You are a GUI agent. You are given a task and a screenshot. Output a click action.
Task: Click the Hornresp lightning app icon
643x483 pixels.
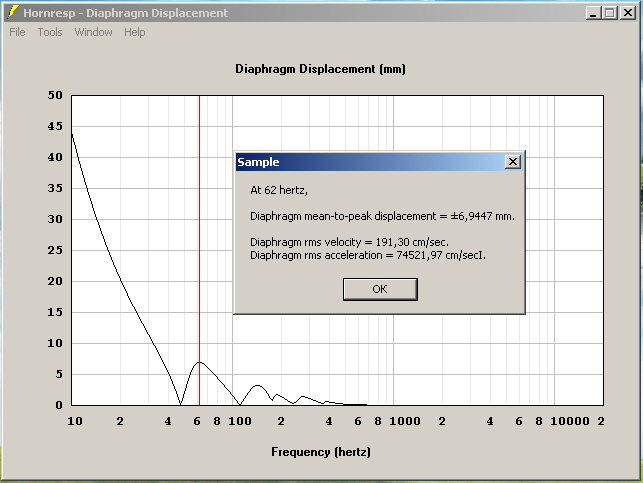[x=13, y=13]
